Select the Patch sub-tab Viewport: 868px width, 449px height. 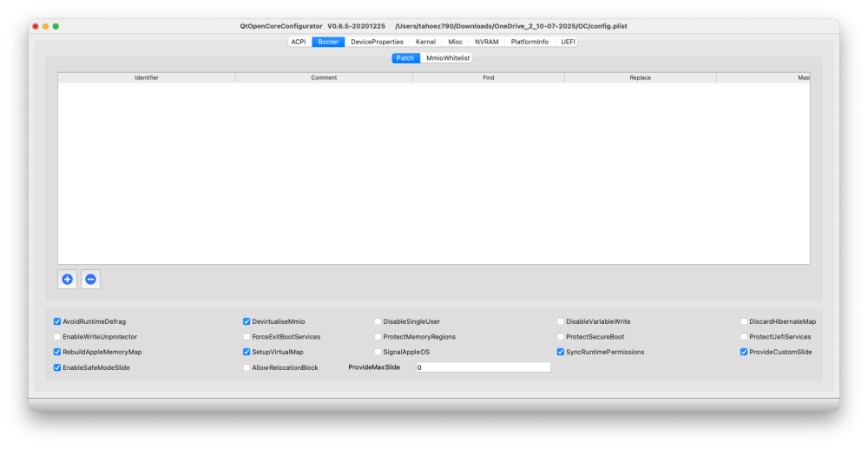405,58
